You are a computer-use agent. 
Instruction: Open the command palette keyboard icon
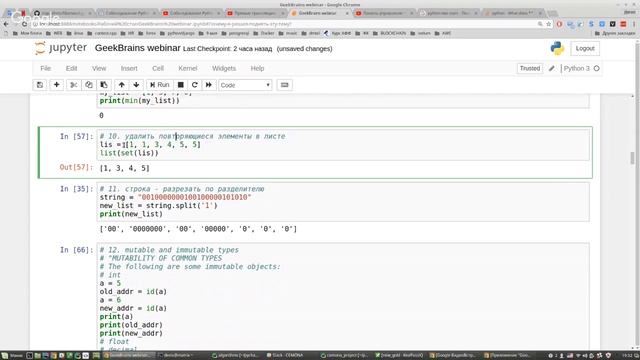pos(284,85)
